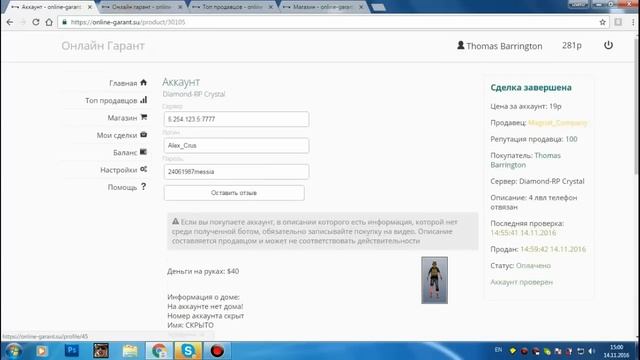This screenshot has height=360, width=640.
Task: Reload the page with the refresh icon
Action: 36,22
